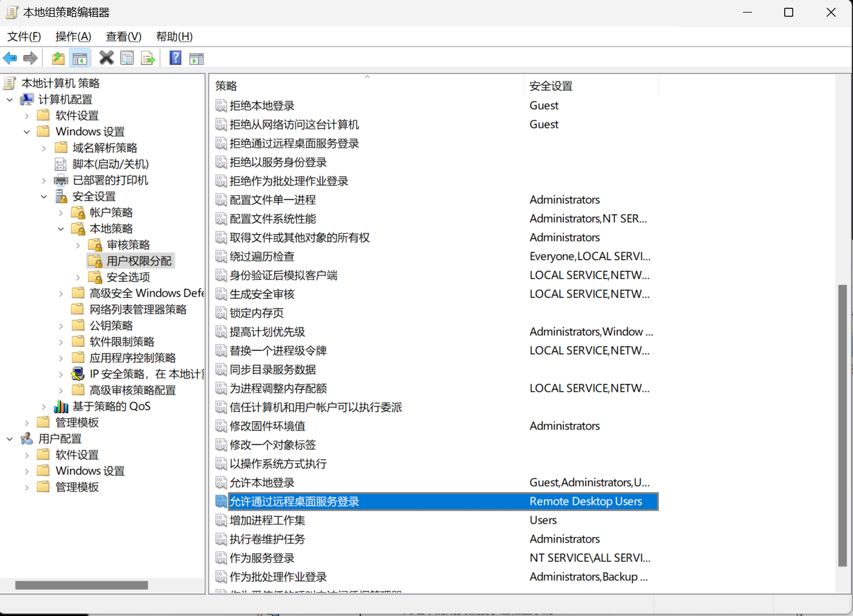Select the 身份验证后模拟客户端 policy
853x616 pixels.
pos(284,275)
